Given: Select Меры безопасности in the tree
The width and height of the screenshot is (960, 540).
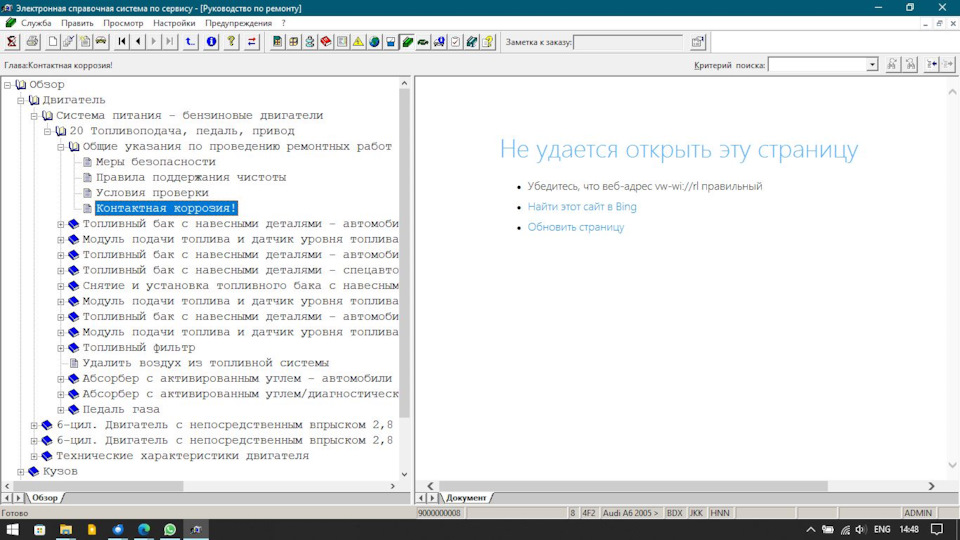Looking at the screenshot, I should click(x=155, y=162).
